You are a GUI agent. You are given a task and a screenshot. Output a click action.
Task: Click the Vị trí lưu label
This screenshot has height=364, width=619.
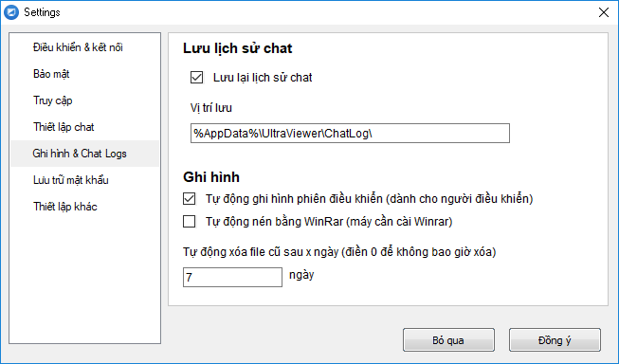(211, 108)
